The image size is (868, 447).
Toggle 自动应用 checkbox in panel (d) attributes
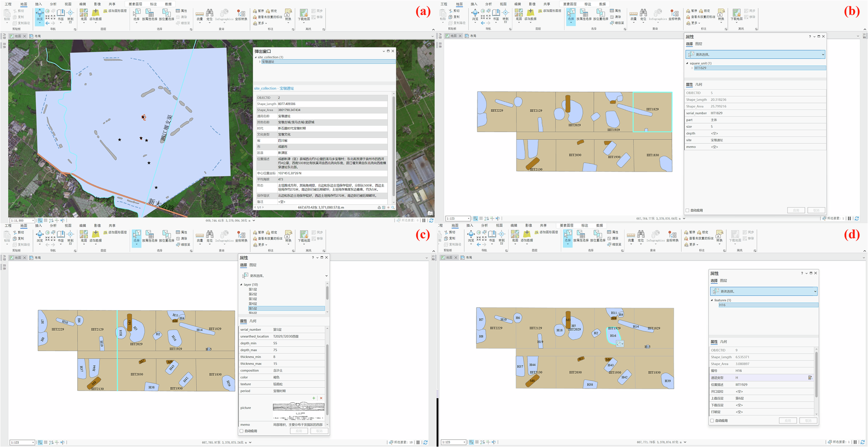click(712, 420)
